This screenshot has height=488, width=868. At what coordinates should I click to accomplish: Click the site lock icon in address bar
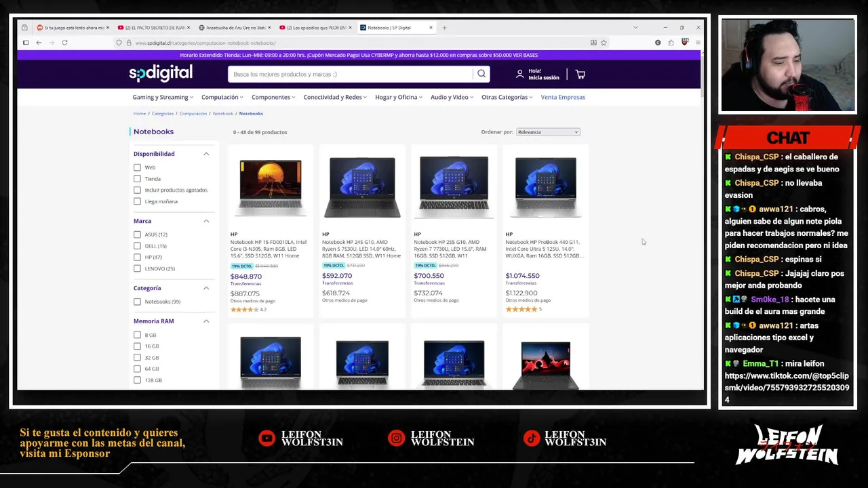tap(128, 43)
